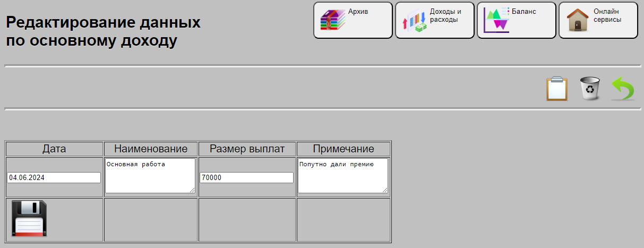
Task: Click the Размер выплат column header
Action: tap(247, 149)
